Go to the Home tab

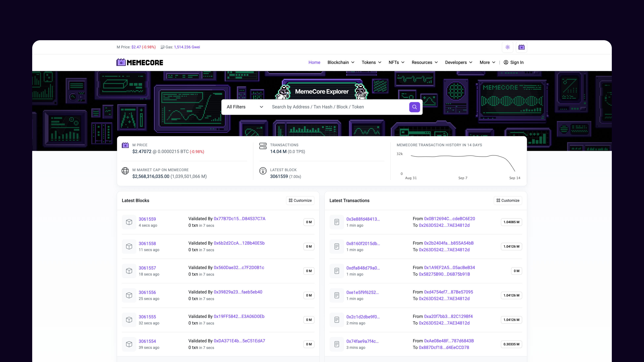(x=314, y=63)
